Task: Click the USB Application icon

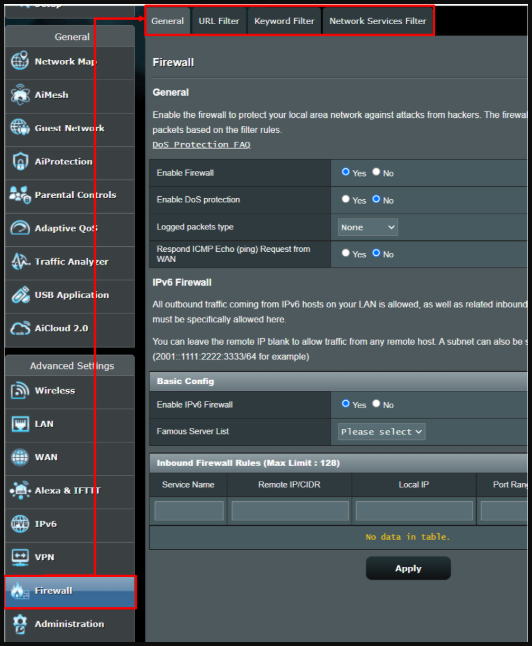Action: tap(20, 295)
